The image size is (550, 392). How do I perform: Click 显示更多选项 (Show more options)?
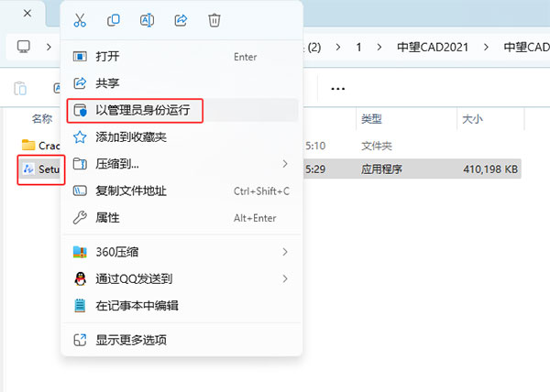click(181, 340)
